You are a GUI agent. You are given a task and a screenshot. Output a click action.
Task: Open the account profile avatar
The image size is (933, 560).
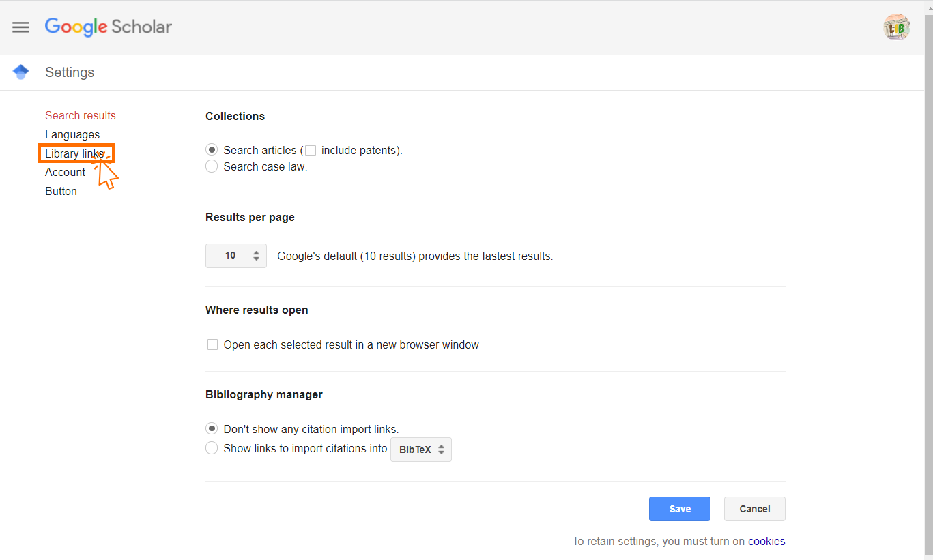(896, 27)
